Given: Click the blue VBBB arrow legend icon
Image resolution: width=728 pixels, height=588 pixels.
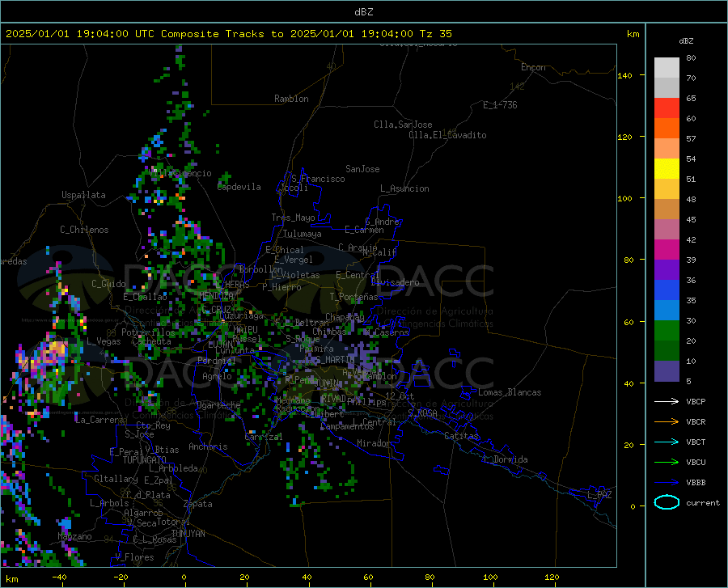Looking at the screenshot, I should [667, 483].
